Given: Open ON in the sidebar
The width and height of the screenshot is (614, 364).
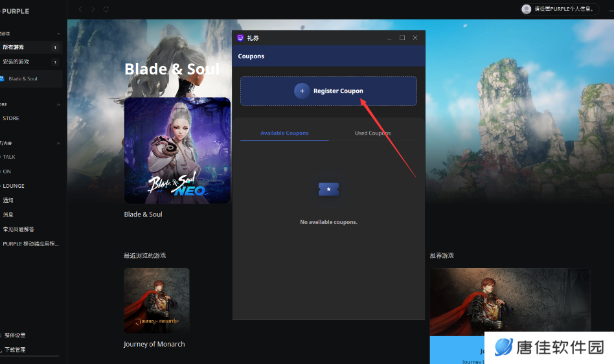Looking at the screenshot, I should [x=6, y=172].
